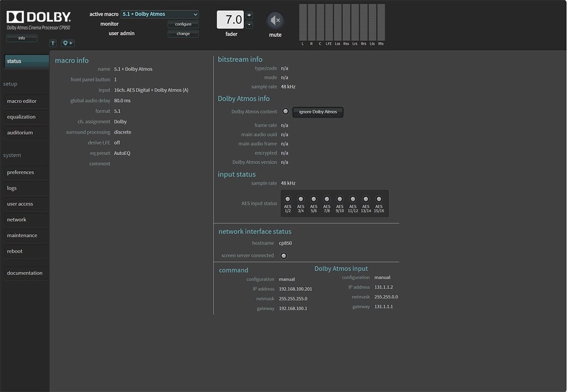Open the user access page
The height and width of the screenshot is (392, 568).
click(x=27, y=204)
